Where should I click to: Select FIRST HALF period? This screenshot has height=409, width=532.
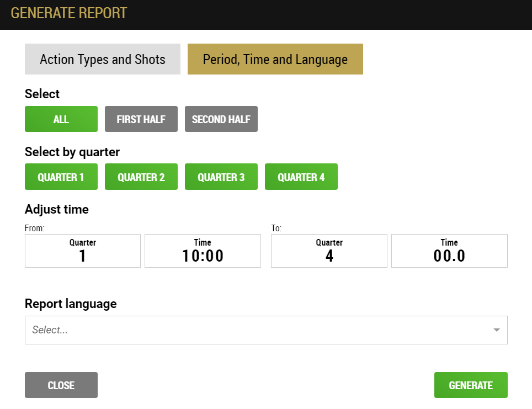pyautogui.click(x=141, y=119)
